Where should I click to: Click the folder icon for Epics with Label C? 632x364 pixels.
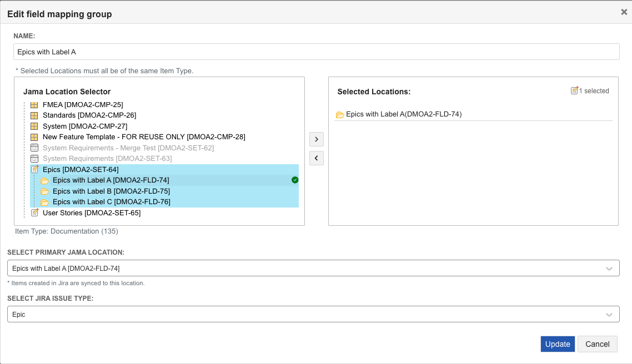coord(44,201)
